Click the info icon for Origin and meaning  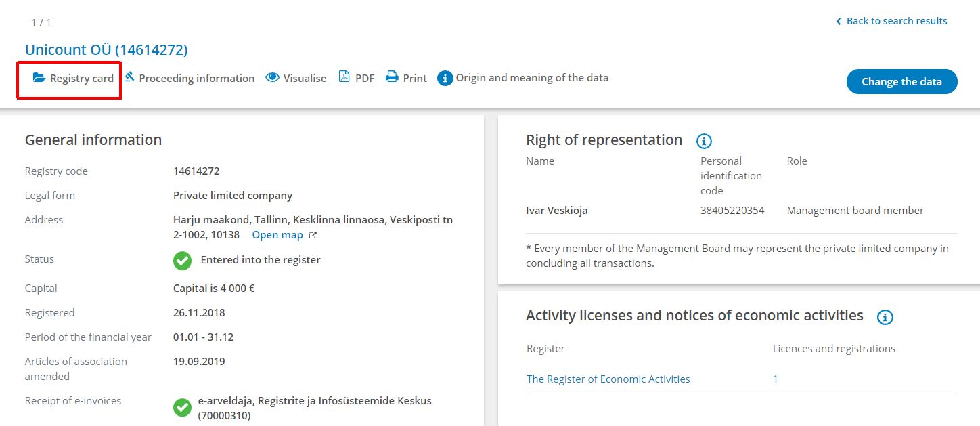coord(445,77)
